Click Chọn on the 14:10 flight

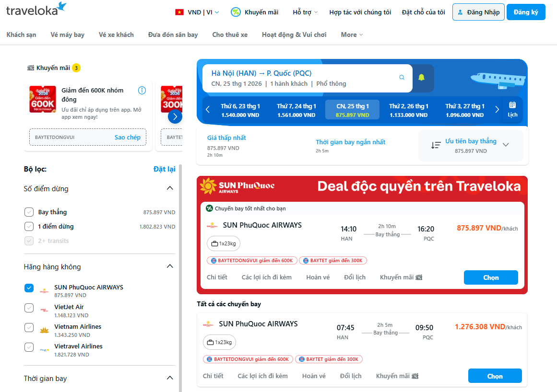tap(491, 277)
